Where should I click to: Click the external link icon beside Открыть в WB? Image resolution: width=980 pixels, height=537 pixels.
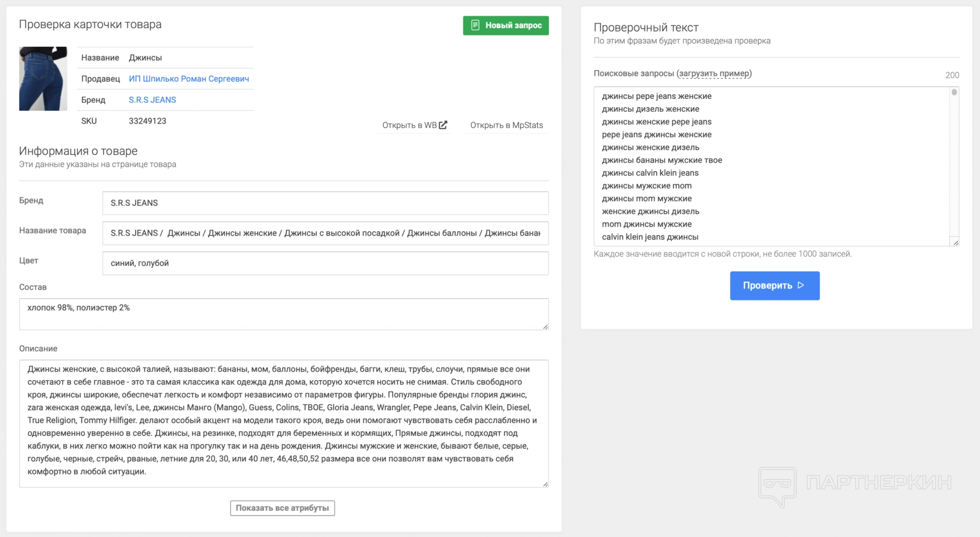(443, 125)
